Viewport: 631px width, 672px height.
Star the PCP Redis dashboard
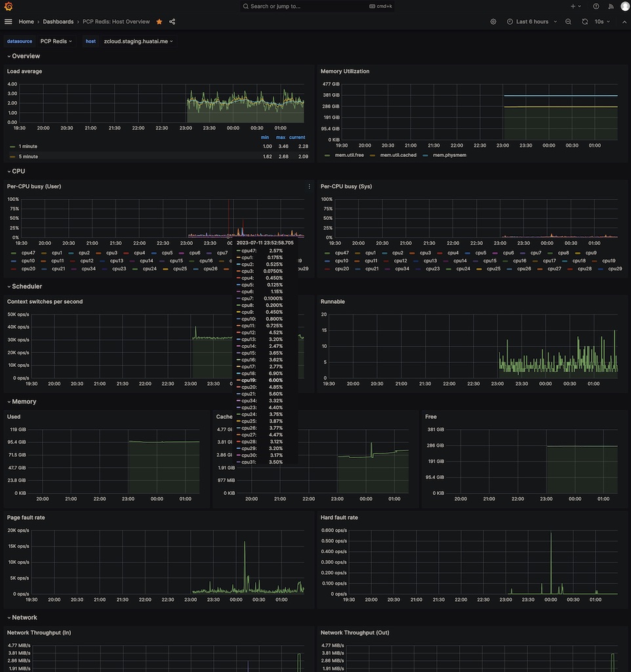pos(159,22)
